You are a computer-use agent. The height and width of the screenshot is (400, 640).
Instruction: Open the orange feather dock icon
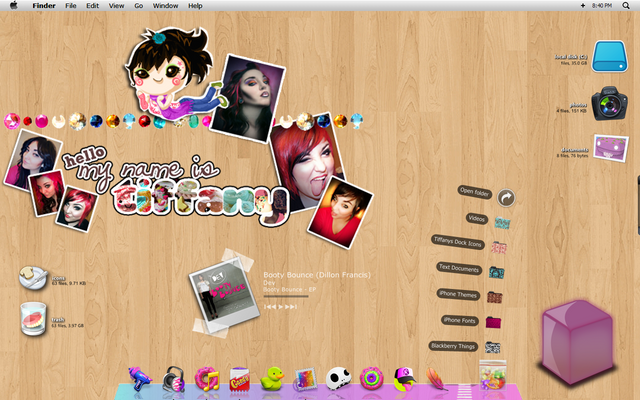[x=436, y=378]
